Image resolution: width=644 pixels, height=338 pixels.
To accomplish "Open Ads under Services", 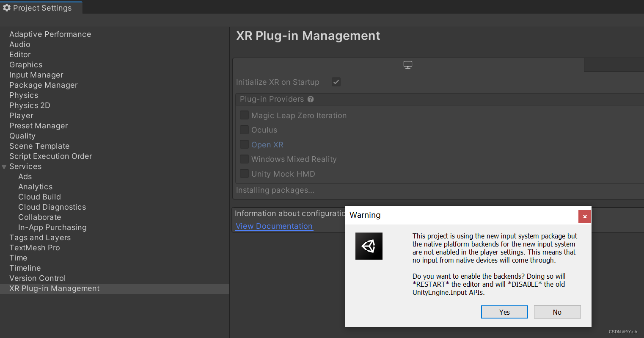I will coord(25,177).
